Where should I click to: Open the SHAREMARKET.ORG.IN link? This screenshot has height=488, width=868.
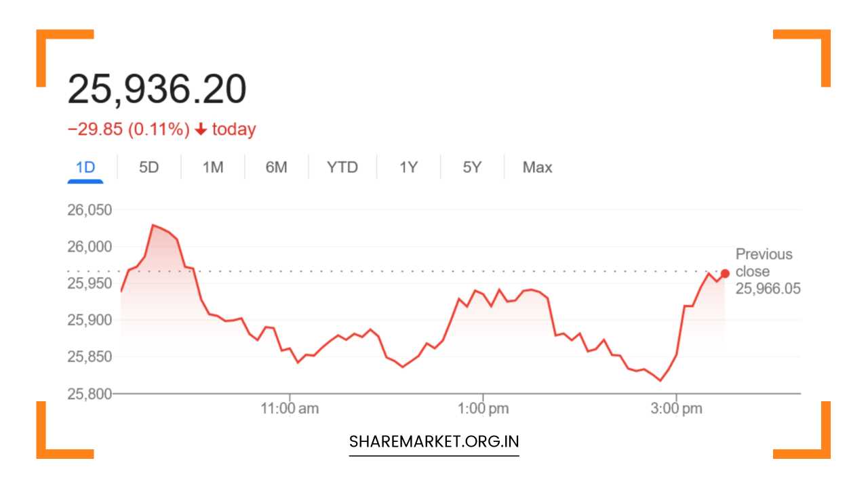pyautogui.click(x=434, y=442)
